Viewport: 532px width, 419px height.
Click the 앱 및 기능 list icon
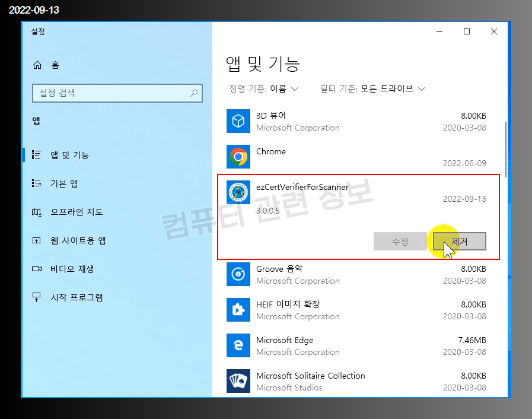pyautogui.click(x=36, y=155)
